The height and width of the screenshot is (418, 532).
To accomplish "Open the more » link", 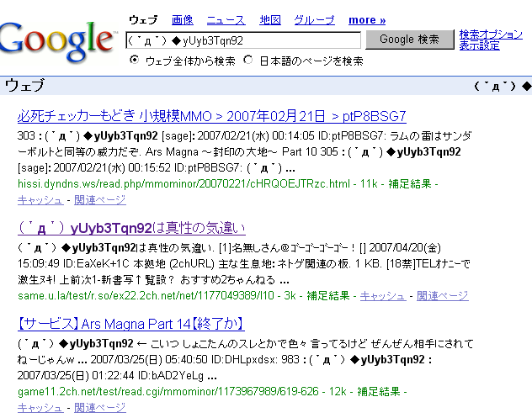I will point(367,20).
